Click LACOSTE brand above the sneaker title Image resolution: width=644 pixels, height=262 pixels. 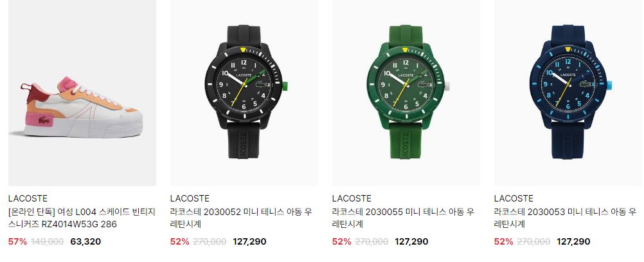tap(28, 199)
